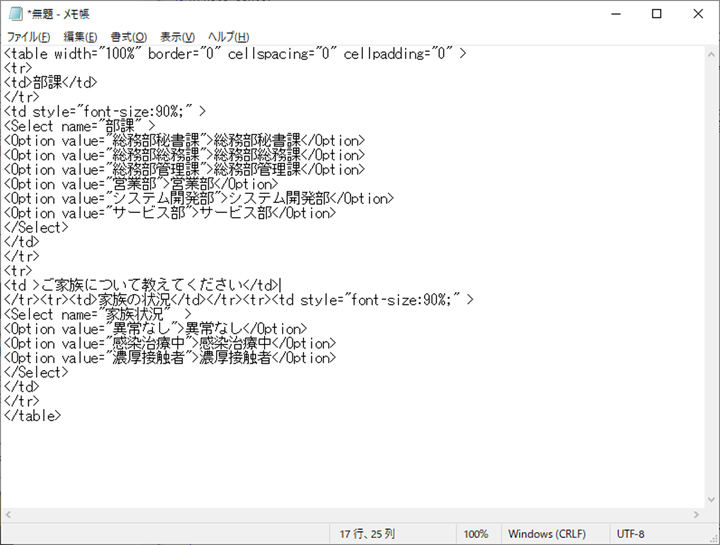Maximize the メモ帳 window
Image resolution: width=720 pixels, height=545 pixels.
coord(657,14)
